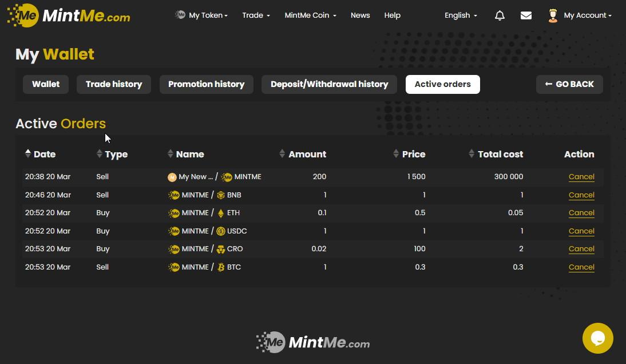
Task: Open the yellow chat support bubble
Action: click(x=597, y=338)
